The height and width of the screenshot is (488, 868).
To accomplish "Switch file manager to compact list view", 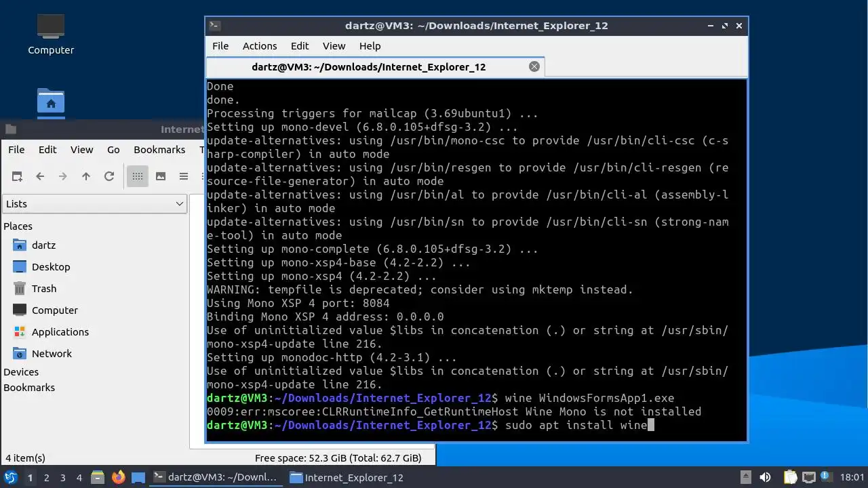I will [184, 176].
